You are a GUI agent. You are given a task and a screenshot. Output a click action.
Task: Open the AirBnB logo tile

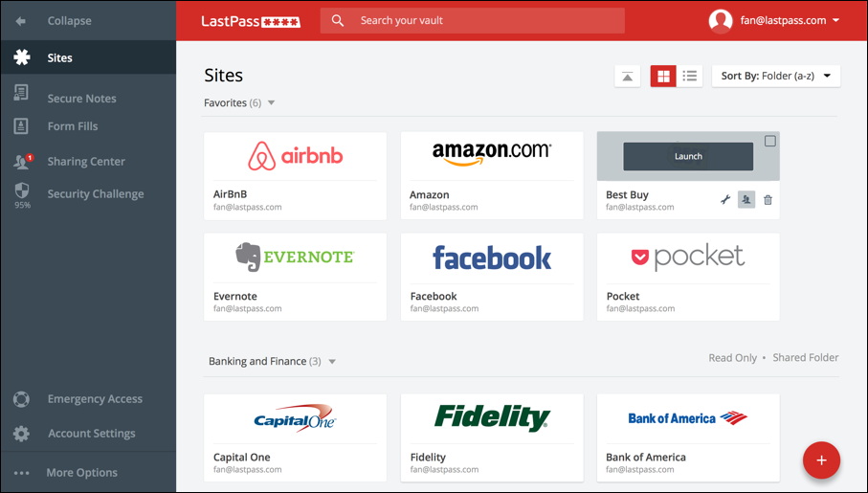click(x=295, y=156)
